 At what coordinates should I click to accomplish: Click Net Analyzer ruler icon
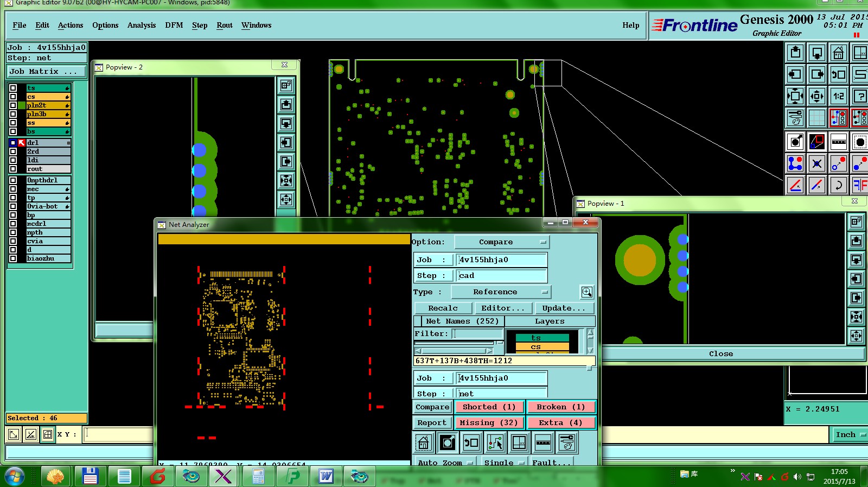[x=543, y=442]
